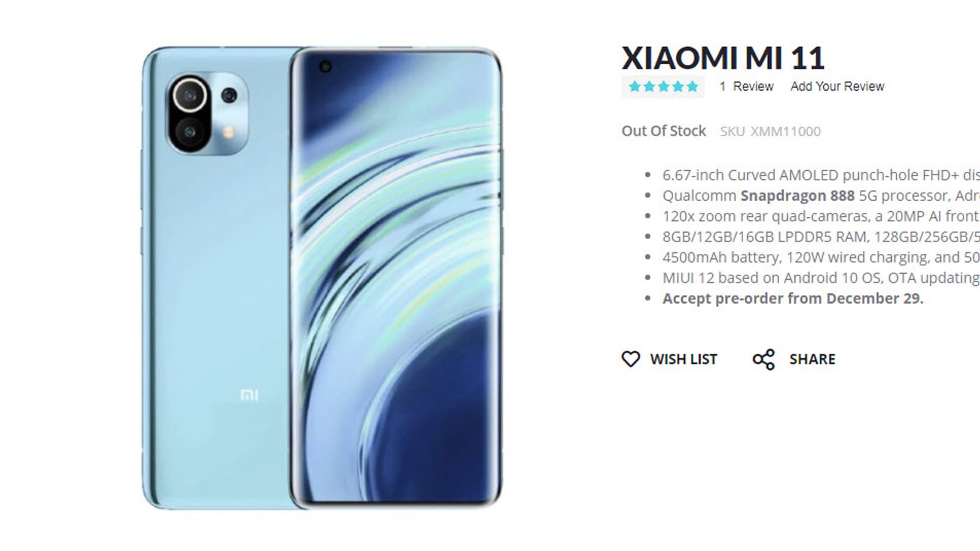
Task: Click the camera flash on phone back
Action: (230, 131)
